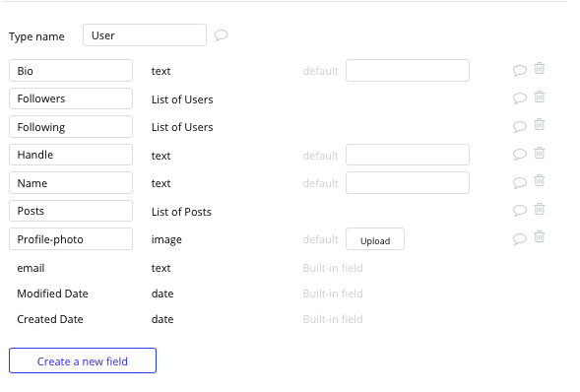Viewport: 580px width, 392px height.
Task: Open comment bubble for Followers field
Action: point(519,98)
